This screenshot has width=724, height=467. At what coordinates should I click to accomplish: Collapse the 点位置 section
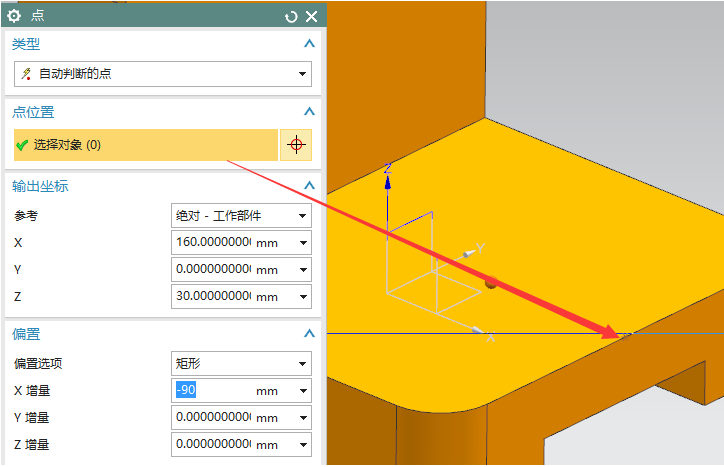pyautogui.click(x=309, y=112)
